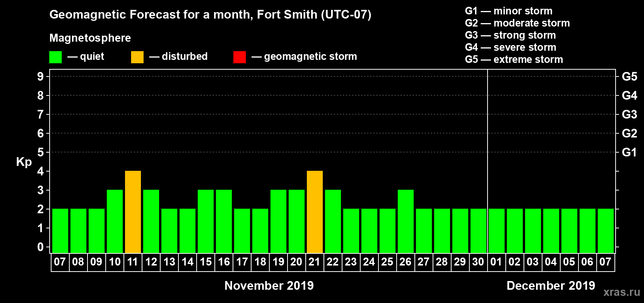This screenshot has height=303, width=644.
Task: Click the green quiet legend swatch
Action: point(56,57)
